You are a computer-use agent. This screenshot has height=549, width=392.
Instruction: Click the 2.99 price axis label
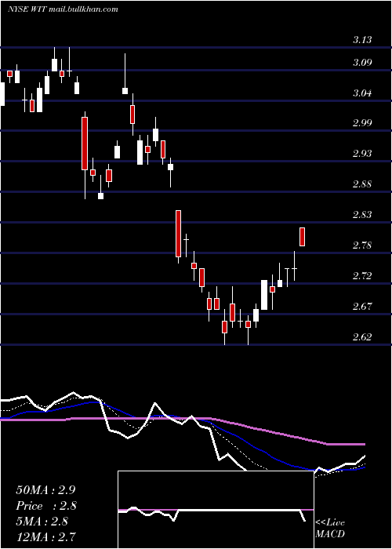pos(362,123)
